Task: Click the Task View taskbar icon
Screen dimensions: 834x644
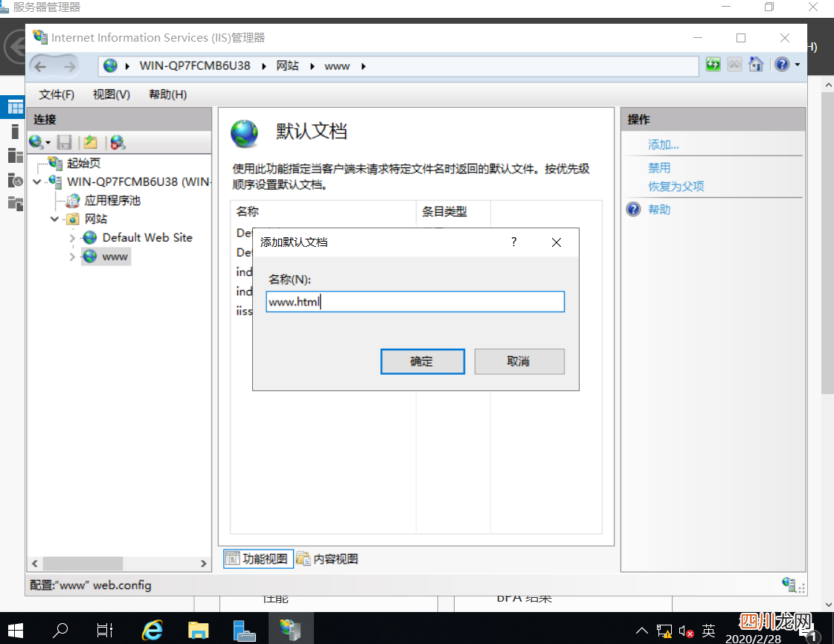Action: 105,631
